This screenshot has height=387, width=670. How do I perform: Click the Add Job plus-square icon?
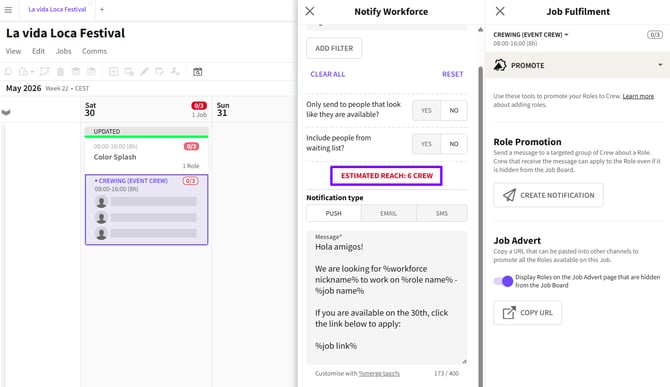pyautogui.click(x=114, y=72)
